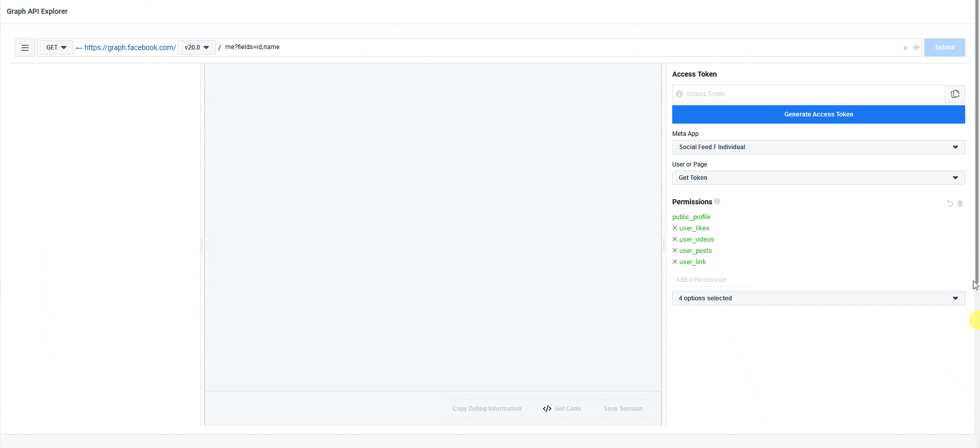Delete all permissions using the trash icon
This screenshot has width=980, height=448.
tap(960, 203)
